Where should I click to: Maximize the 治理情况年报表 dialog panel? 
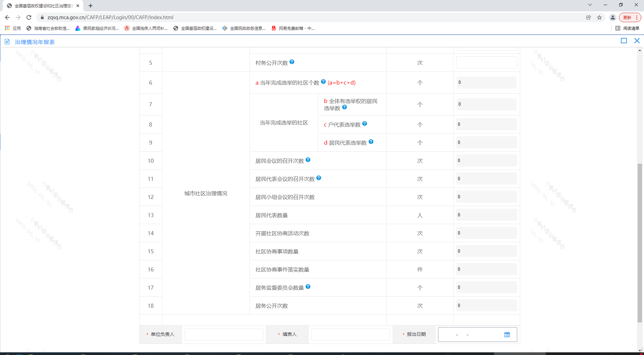624,41
